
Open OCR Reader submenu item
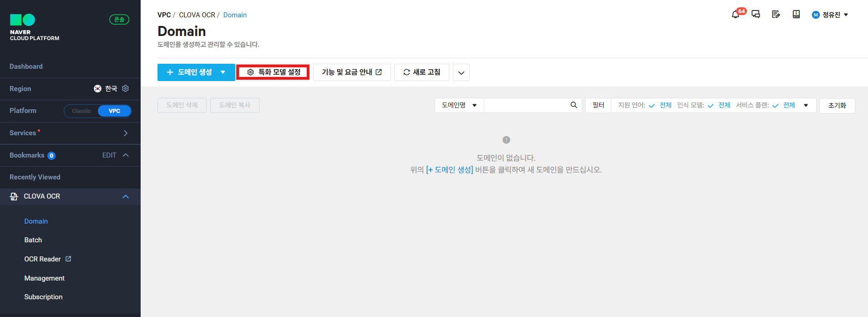42,259
